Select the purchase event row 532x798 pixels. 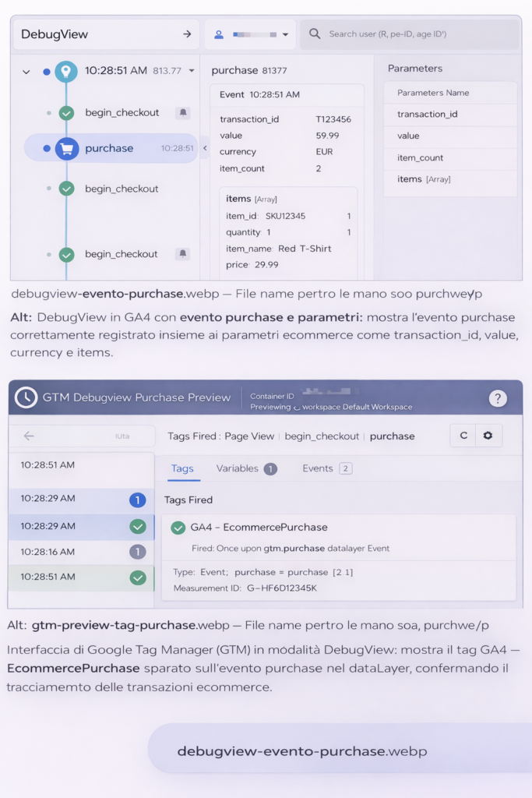coord(111,148)
